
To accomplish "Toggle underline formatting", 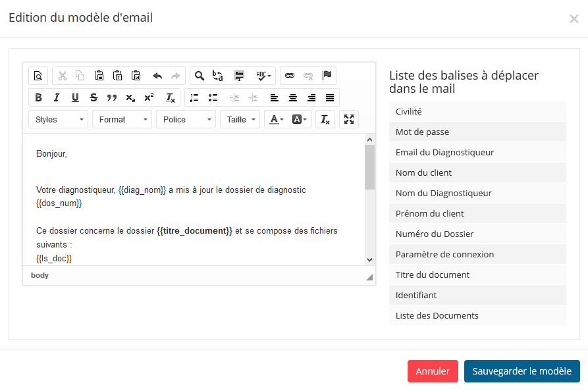I will pyautogui.click(x=75, y=98).
